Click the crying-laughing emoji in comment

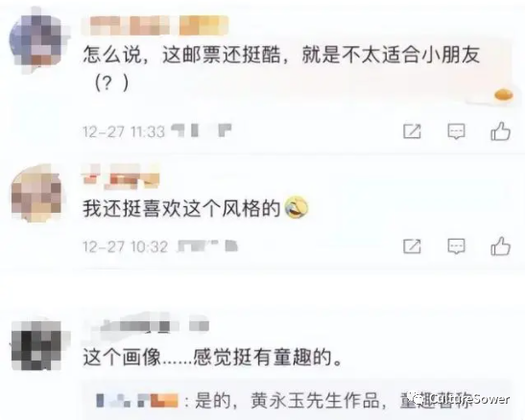click(x=297, y=208)
